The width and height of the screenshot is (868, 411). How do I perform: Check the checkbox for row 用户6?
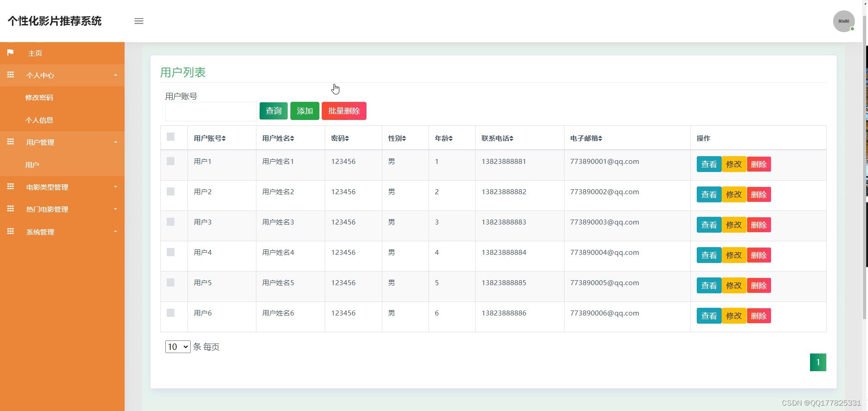coord(171,313)
